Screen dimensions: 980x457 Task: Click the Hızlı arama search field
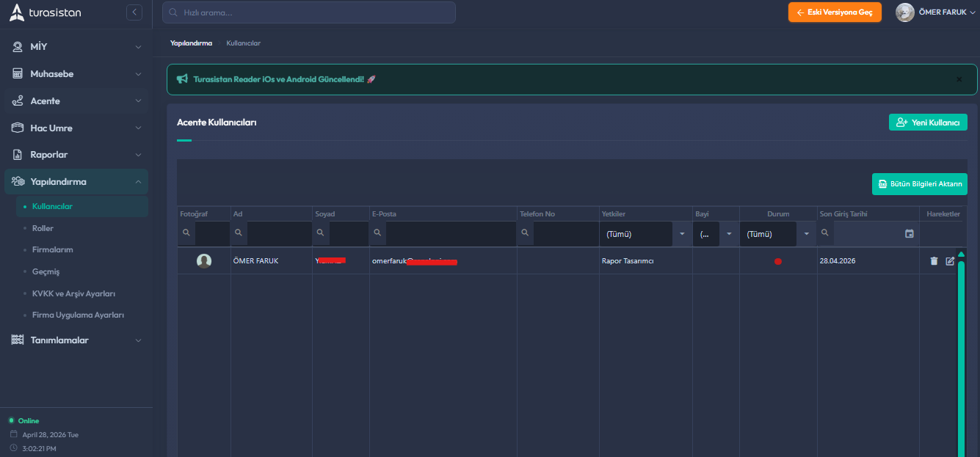coord(308,12)
